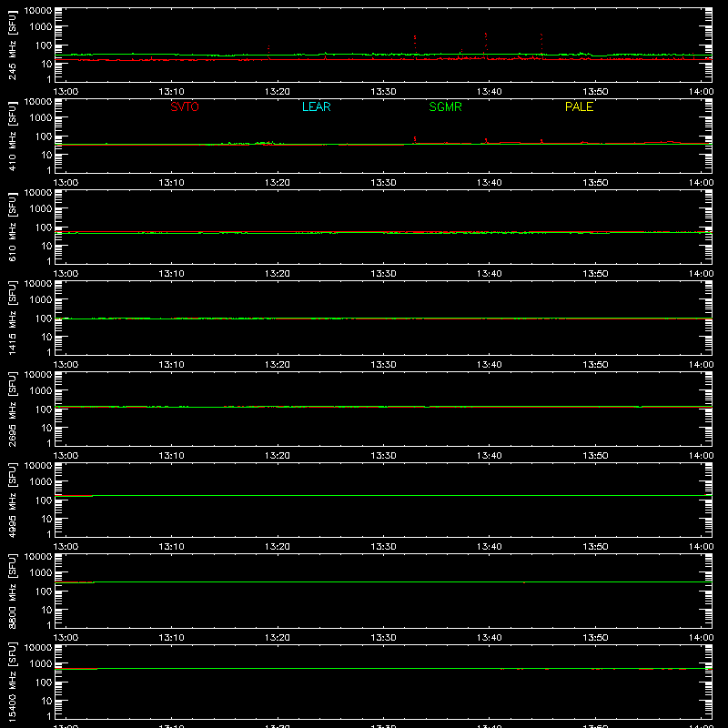The image size is (728, 728).
Task: Select the 15400 MHz [SFU] axis title
Action: click(x=13, y=682)
